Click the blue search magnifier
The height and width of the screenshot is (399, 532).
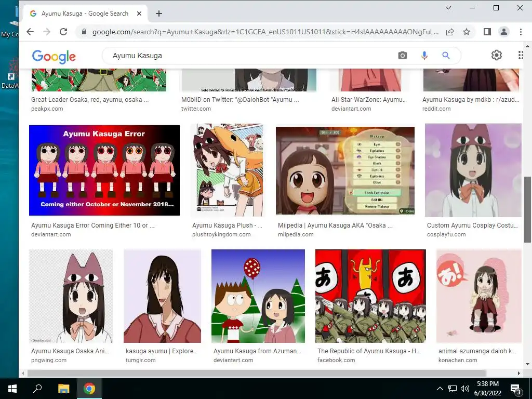click(x=446, y=55)
